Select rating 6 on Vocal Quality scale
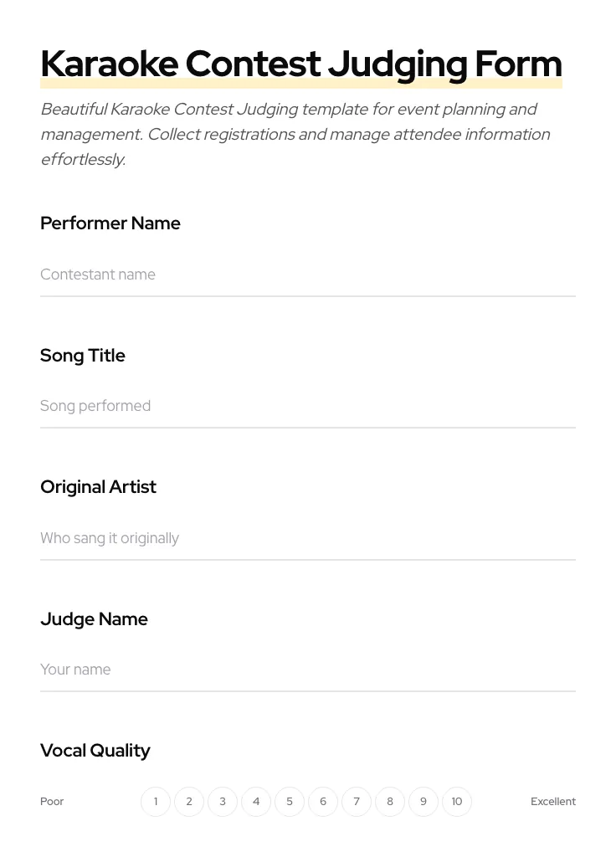This screenshot has height=857, width=616. pyautogui.click(x=323, y=802)
